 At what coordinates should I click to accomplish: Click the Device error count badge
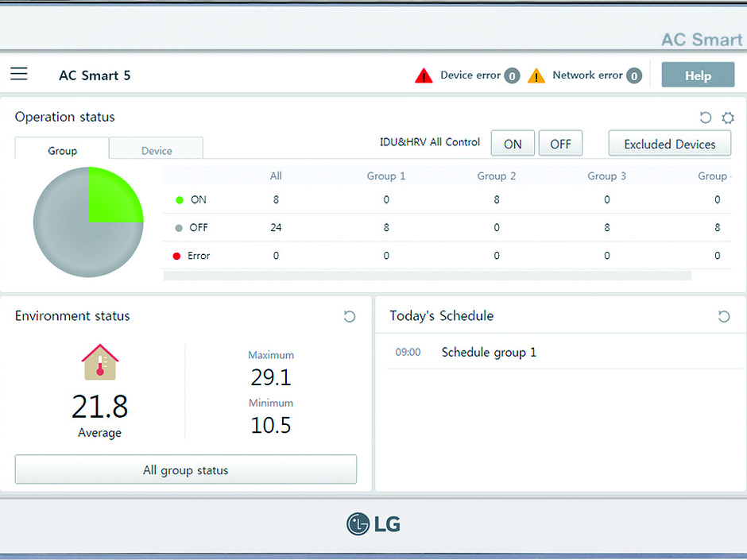click(513, 76)
